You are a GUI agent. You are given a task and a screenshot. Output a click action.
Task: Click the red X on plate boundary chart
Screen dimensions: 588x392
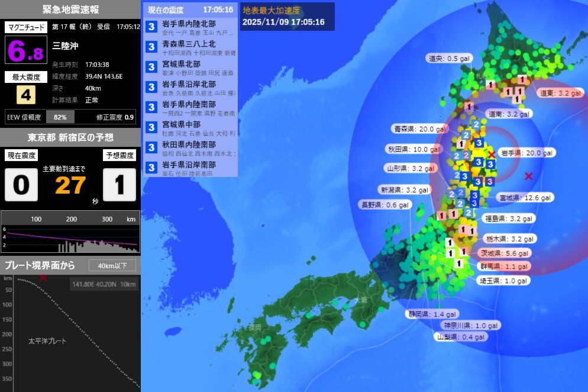pos(43,278)
